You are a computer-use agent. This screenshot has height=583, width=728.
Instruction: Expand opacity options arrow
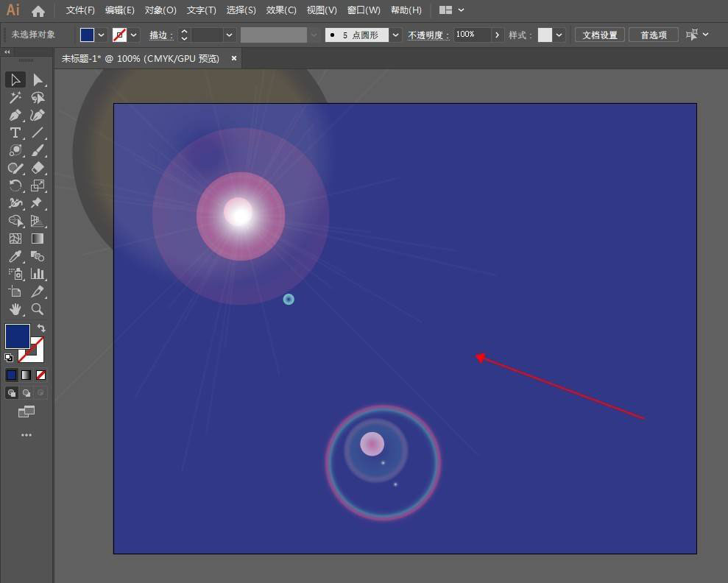click(x=498, y=35)
